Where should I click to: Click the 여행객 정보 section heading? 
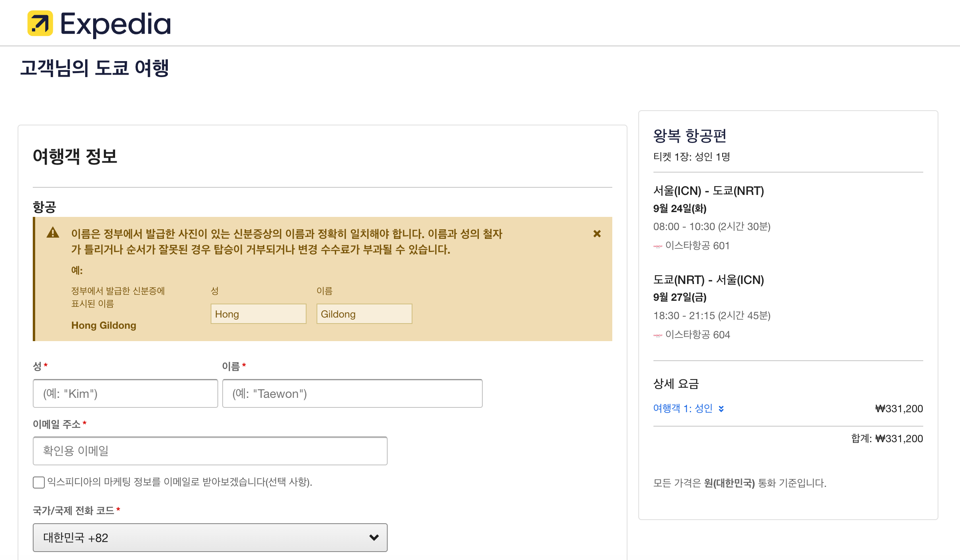pos(75,156)
